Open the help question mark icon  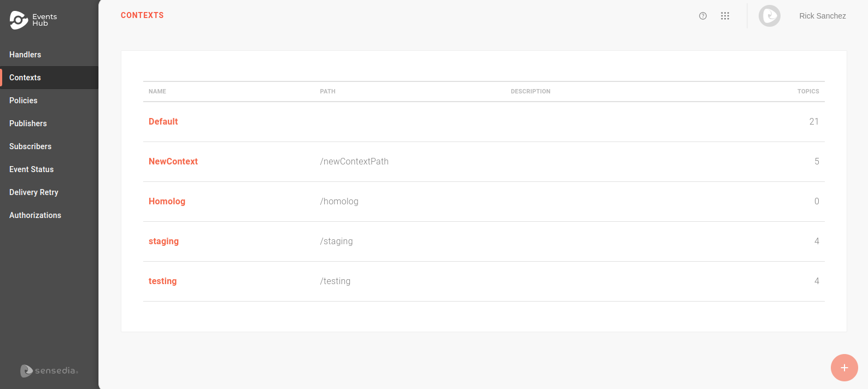tap(703, 16)
